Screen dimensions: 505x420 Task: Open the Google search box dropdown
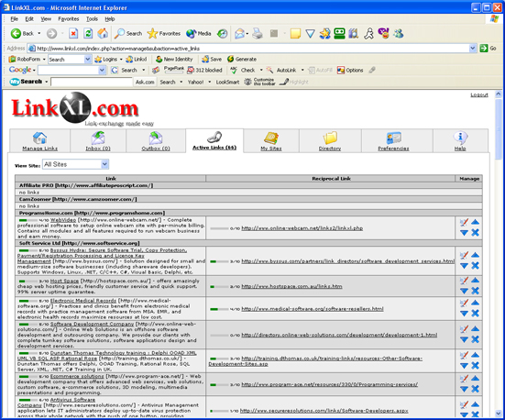tap(102, 70)
